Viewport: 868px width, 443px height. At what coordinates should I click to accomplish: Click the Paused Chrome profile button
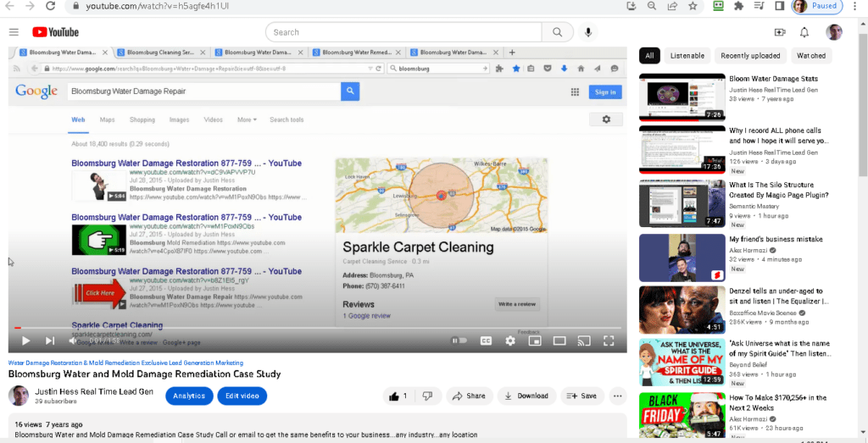click(x=817, y=6)
